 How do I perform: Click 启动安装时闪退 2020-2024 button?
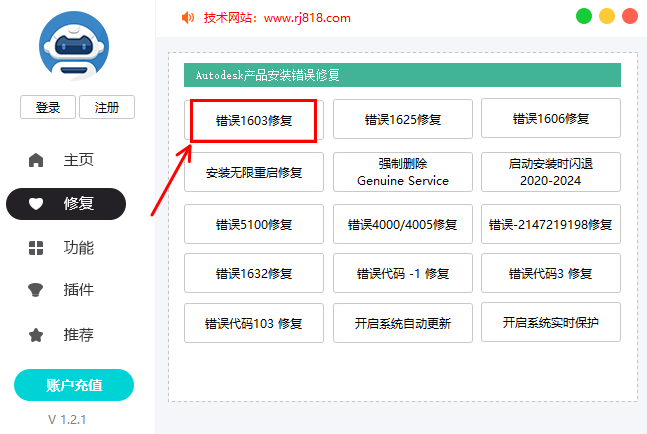coord(551,172)
